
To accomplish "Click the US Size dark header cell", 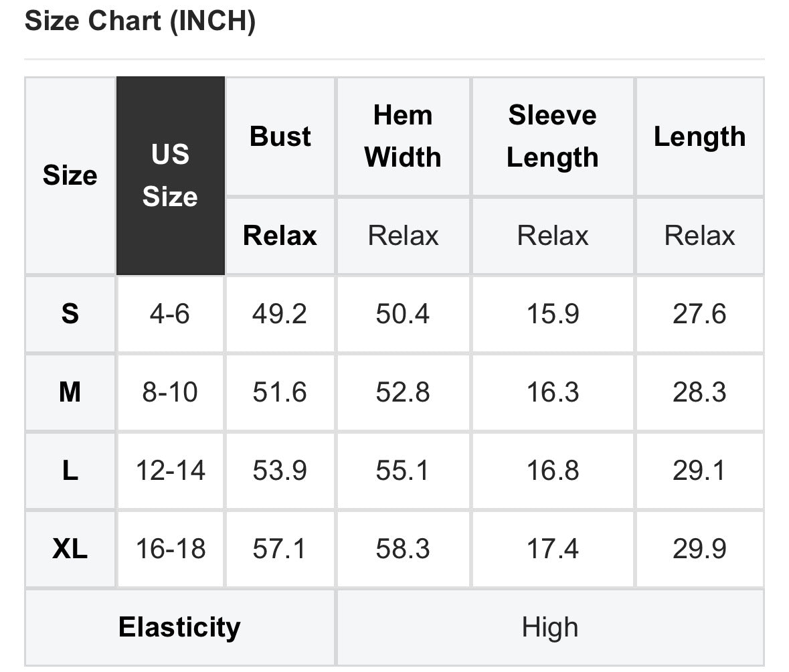I will point(171,175).
